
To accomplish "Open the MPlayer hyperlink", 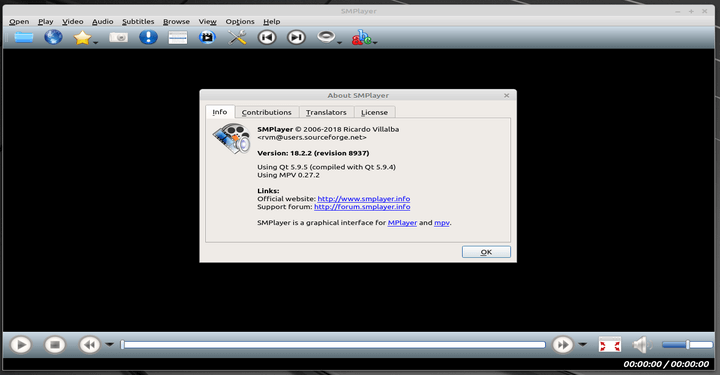I will coord(402,223).
